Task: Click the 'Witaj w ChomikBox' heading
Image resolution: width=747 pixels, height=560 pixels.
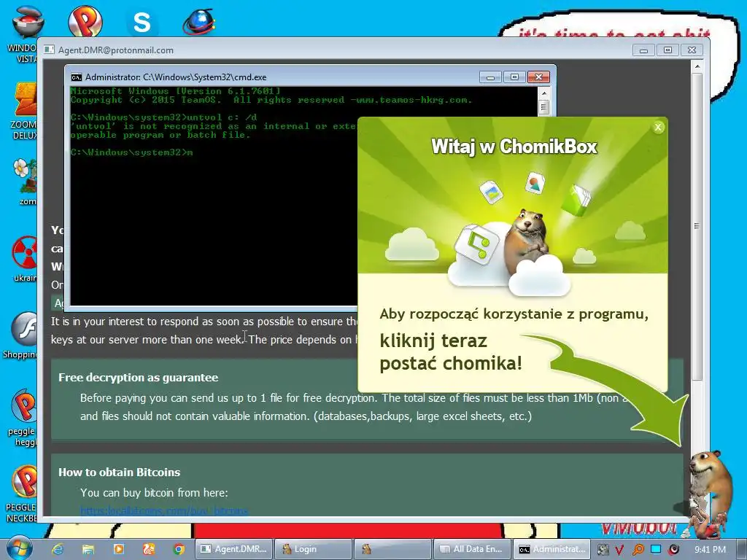Action: tap(514, 146)
